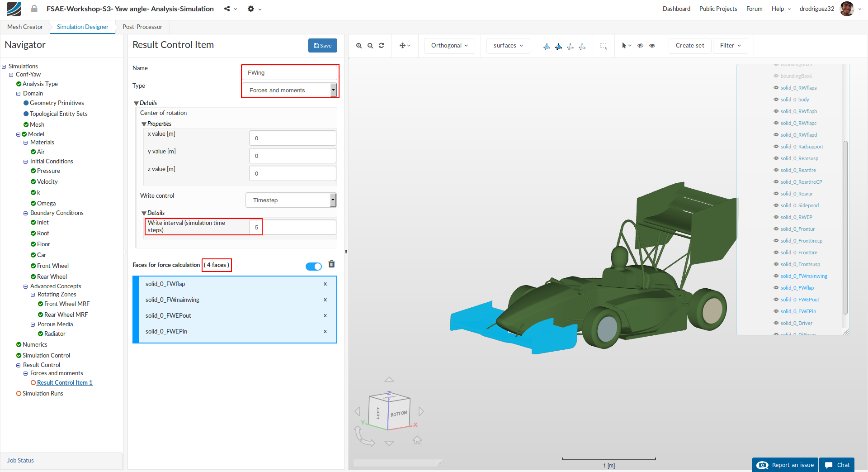Open the settings gear in header
868x472 pixels.
click(251, 9)
